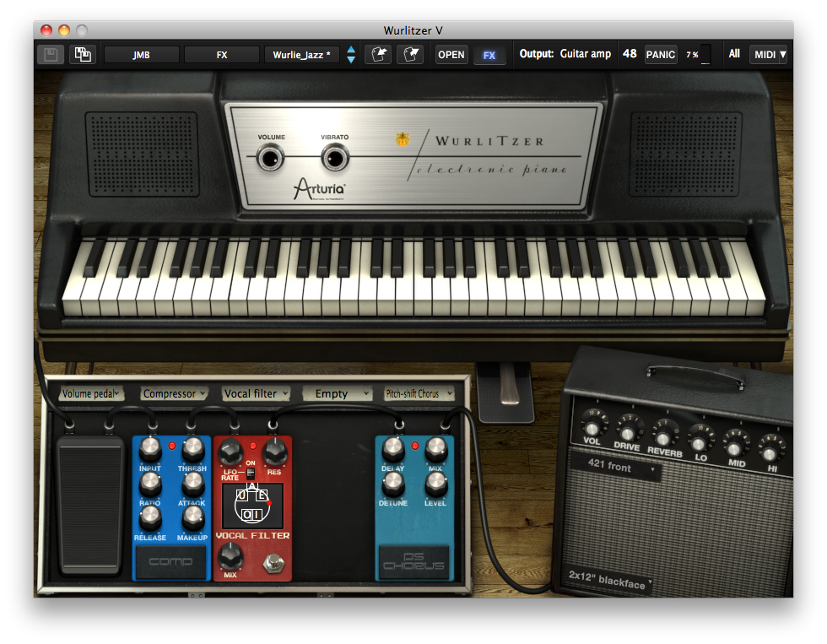Click the OPEN button

451,55
